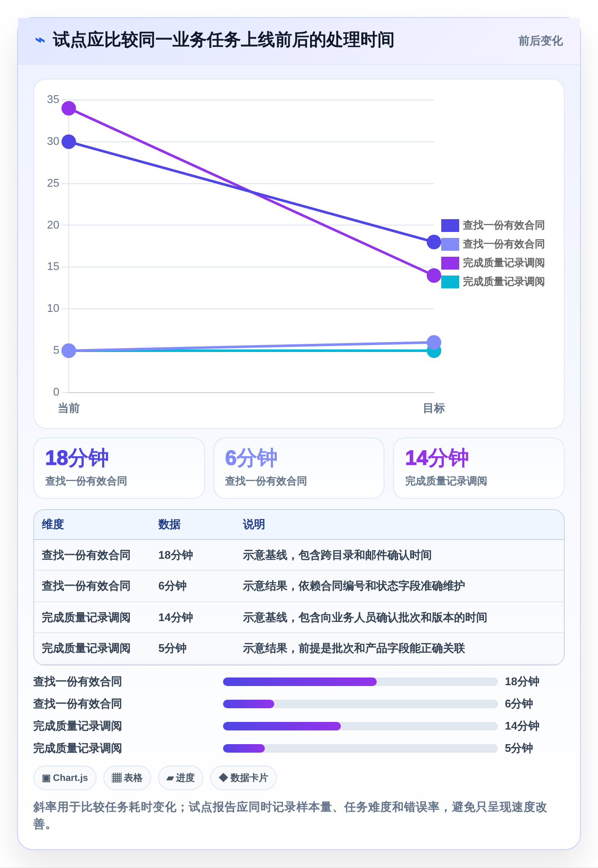The width and height of the screenshot is (598, 868).
Task: Click 14分钟 in the table's 数据 column
Action: (176, 617)
